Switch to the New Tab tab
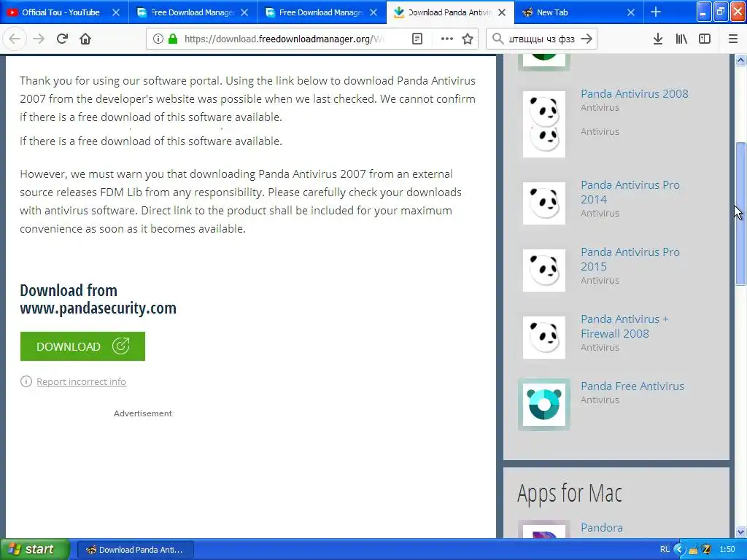Image resolution: width=747 pixels, height=560 pixels. tap(578, 12)
